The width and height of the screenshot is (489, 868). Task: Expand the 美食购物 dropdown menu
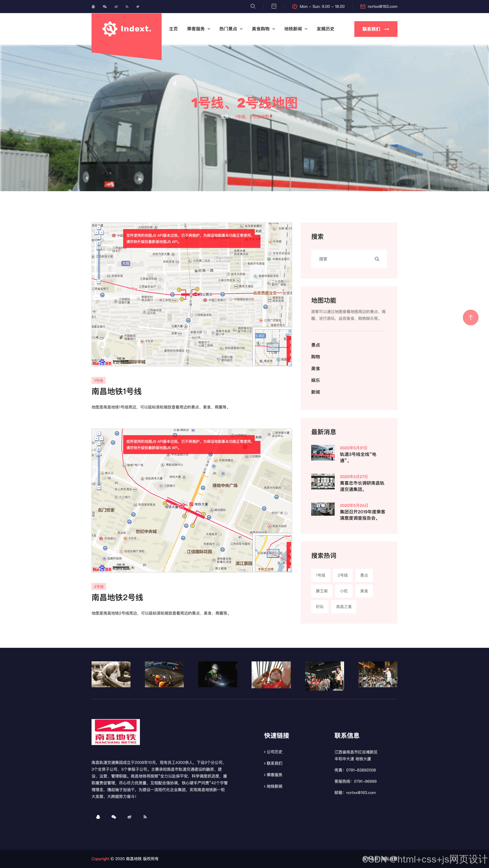263,29
